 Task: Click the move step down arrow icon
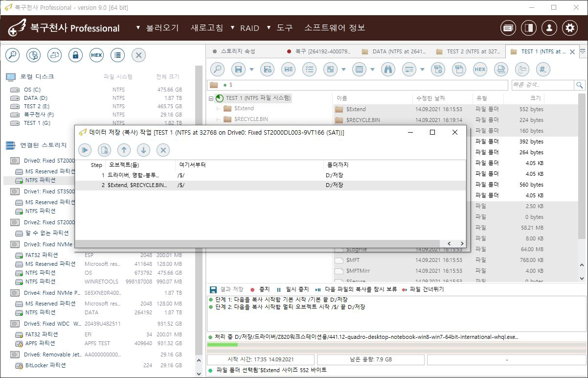(x=143, y=150)
